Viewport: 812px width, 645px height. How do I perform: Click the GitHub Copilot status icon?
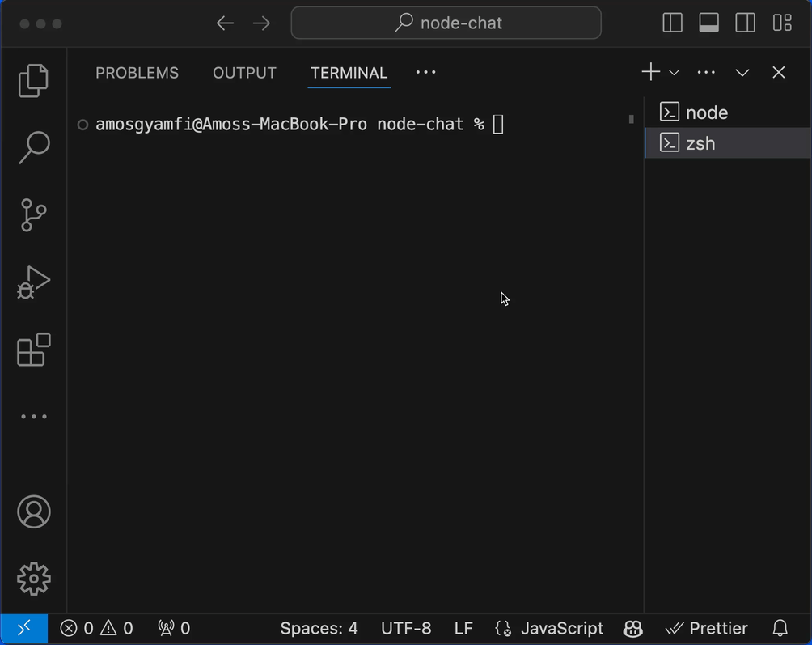coord(632,628)
